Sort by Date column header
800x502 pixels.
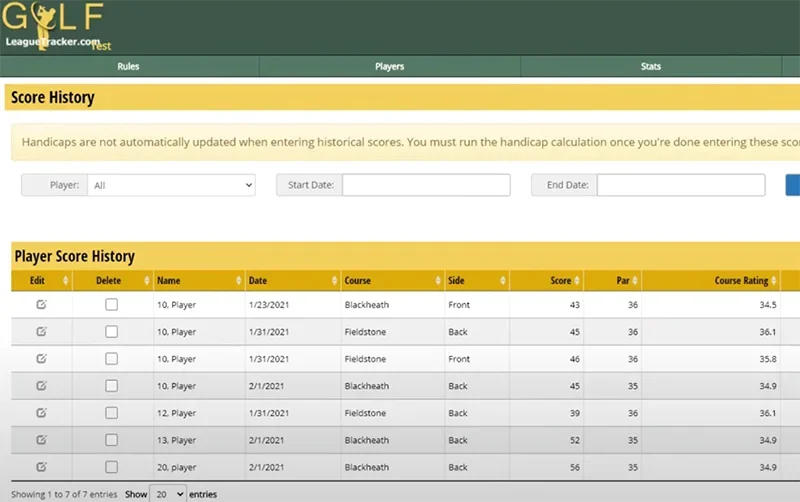pos(292,281)
